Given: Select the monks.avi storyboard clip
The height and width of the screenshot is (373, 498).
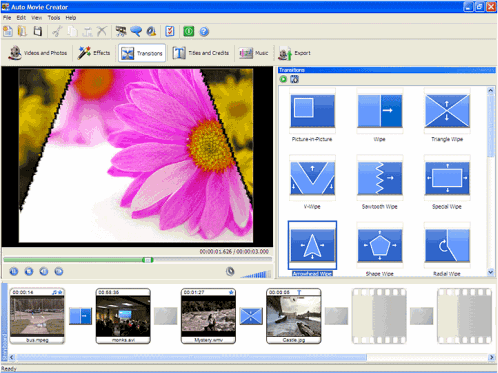Looking at the screenshot, I should pyautogui.click(x=123, y=316).
